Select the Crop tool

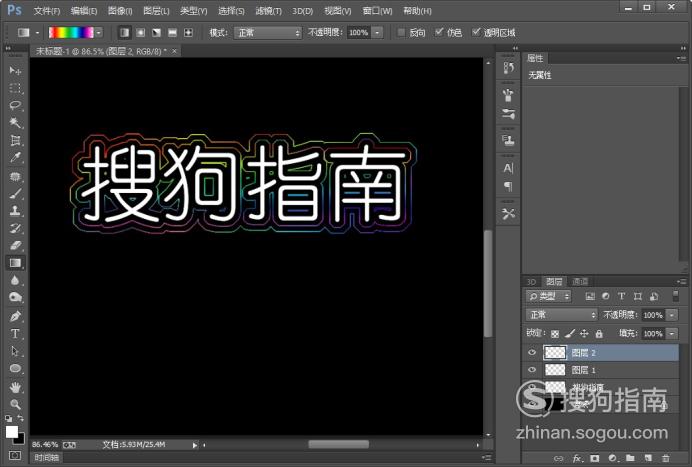tap(15, 140)
